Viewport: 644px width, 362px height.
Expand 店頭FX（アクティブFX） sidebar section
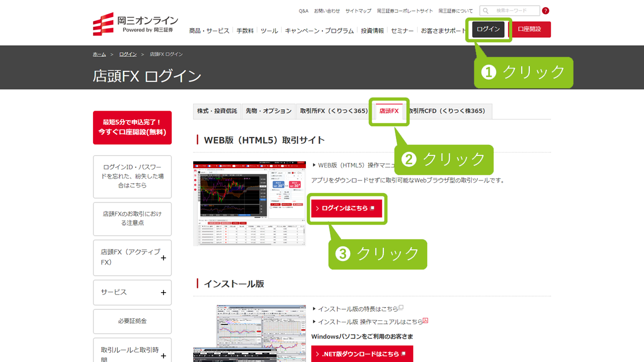(x=132, y=258)
